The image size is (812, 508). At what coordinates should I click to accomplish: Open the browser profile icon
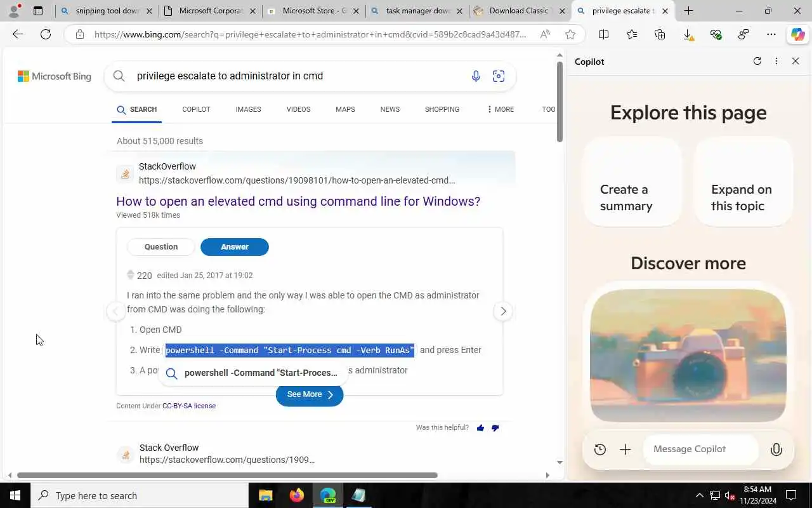[x=14, y=11]
